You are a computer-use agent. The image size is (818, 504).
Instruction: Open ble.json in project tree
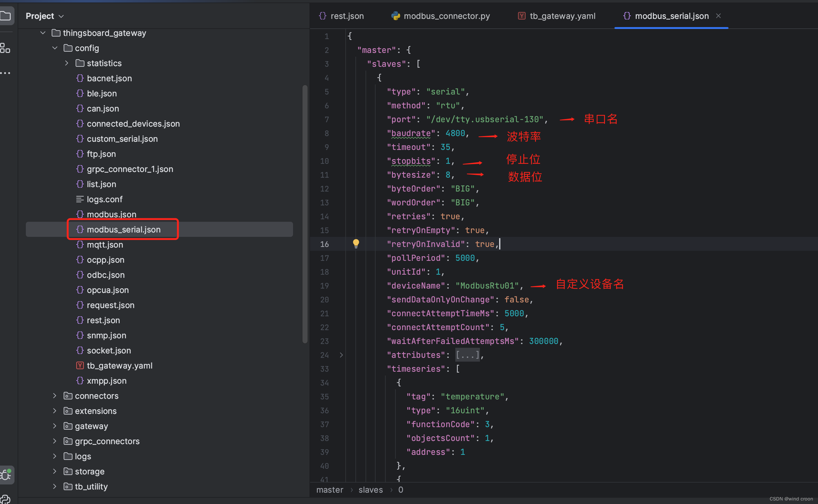[x=102, y=93]
